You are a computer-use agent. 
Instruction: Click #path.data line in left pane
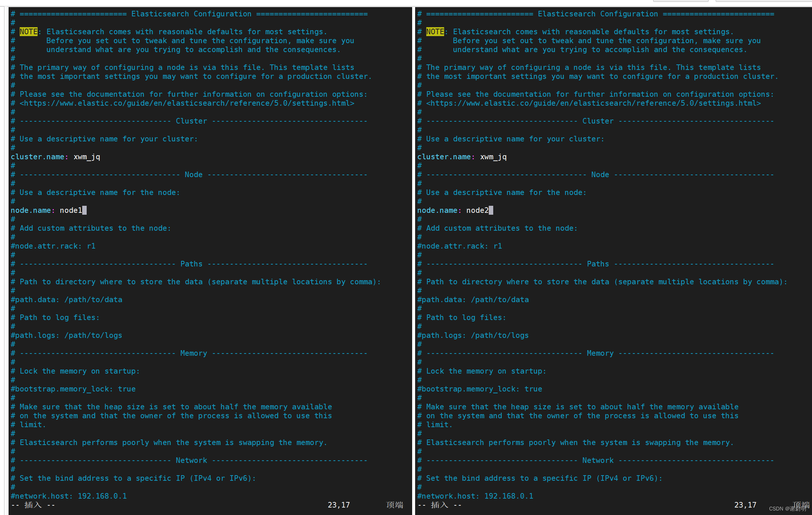(67, 300)
